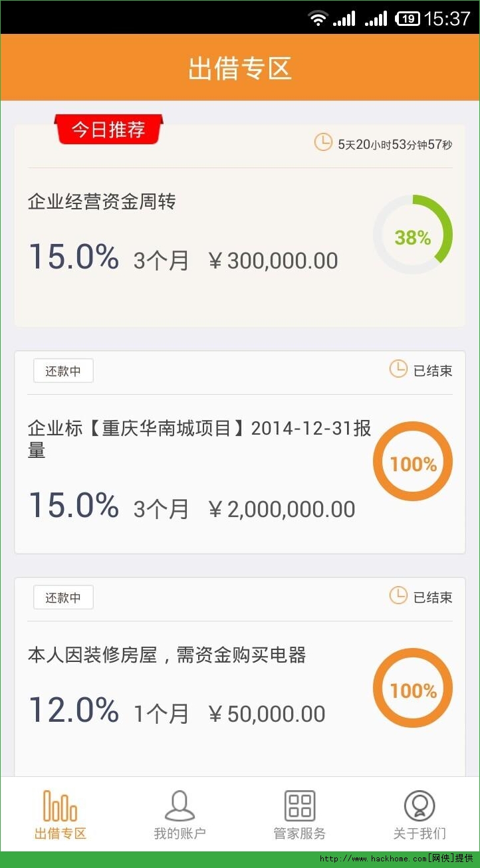Tap the Wi-Fi status bar icon

(x=318, y=18)
